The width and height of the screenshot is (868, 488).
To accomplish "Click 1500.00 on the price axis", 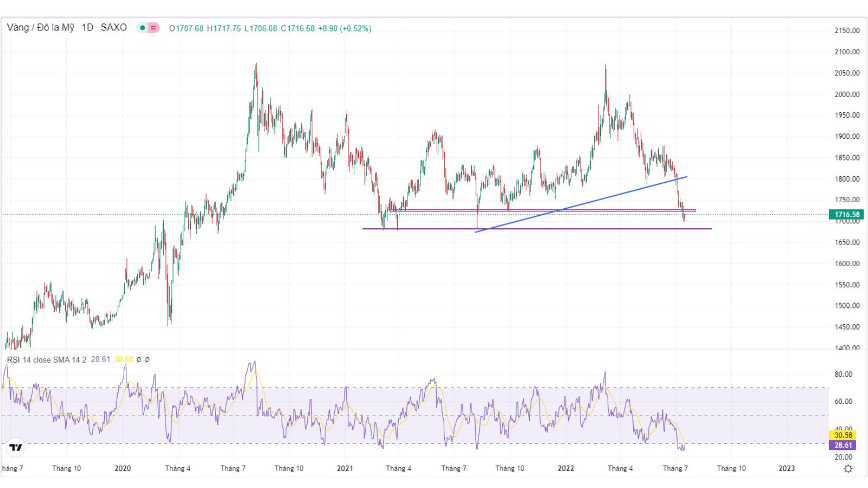I will (847, 306).
